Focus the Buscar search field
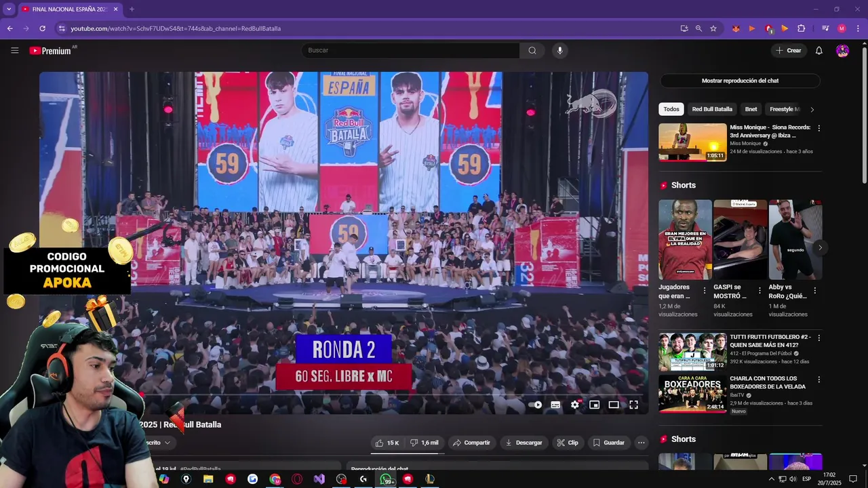 (x=411, y=50)
